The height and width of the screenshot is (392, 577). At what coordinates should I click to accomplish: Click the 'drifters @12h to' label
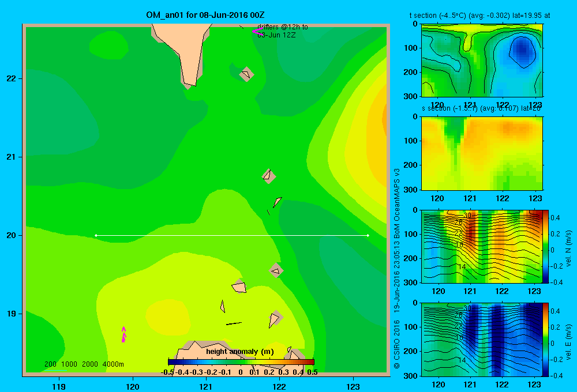[283, 27]
